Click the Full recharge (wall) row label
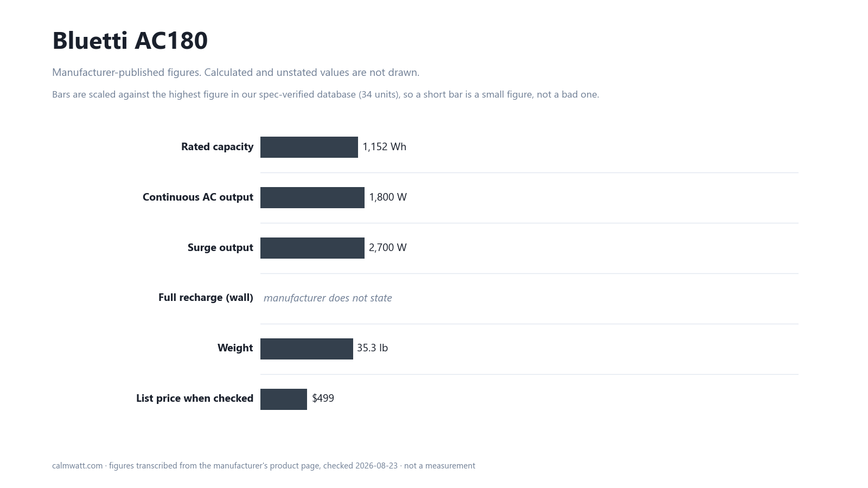Image resolution: width=868 pixels, height=488 pixels. pos(206,298)
